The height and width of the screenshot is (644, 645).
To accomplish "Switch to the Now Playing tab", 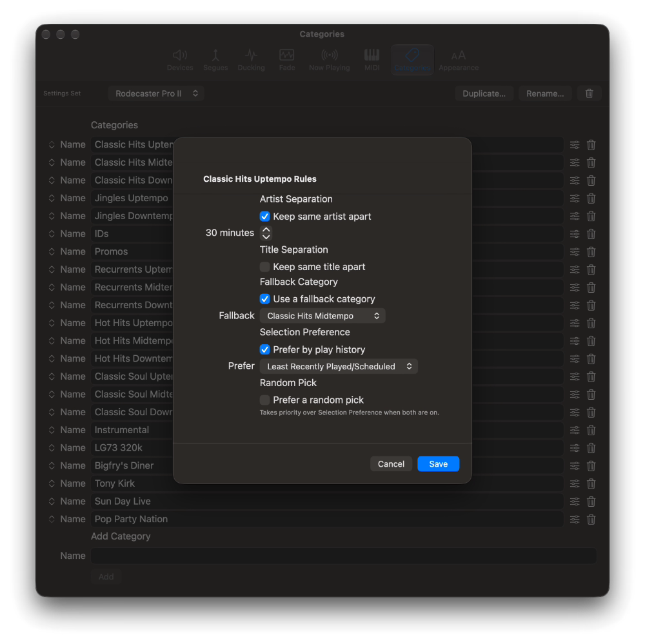I will (x=329, y=60).
